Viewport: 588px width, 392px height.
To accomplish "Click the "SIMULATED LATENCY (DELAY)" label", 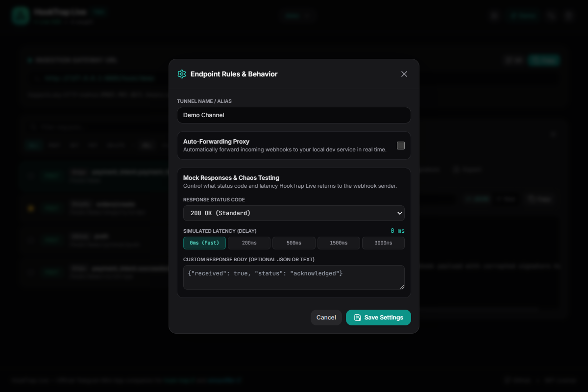I will point(220,231).
